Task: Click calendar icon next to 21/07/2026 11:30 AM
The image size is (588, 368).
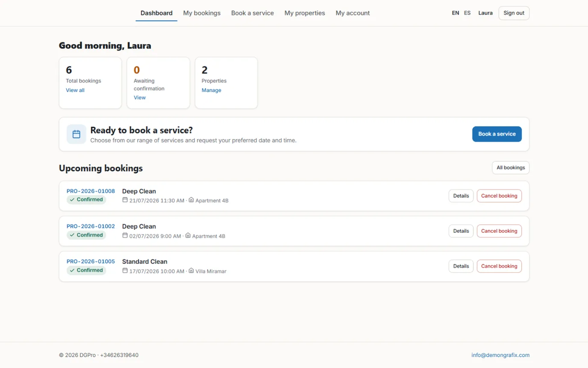Action: click(x=125, y=200)
